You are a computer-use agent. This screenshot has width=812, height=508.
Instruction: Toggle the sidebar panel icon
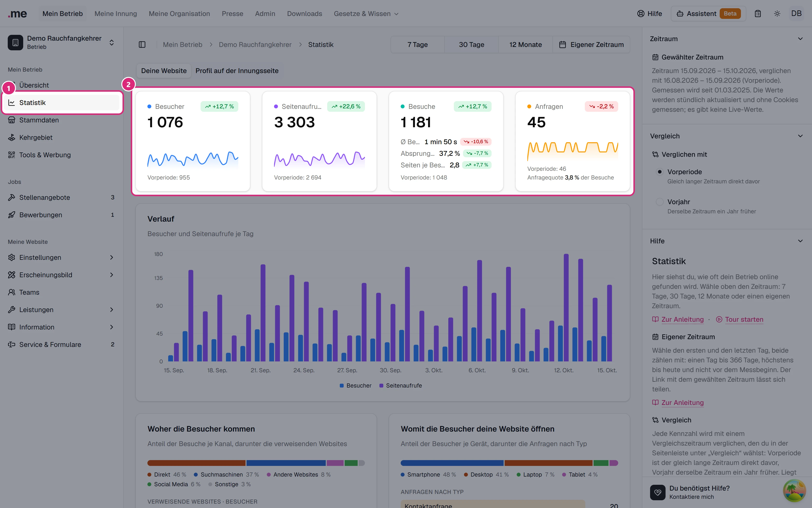(x=142, y=45)
